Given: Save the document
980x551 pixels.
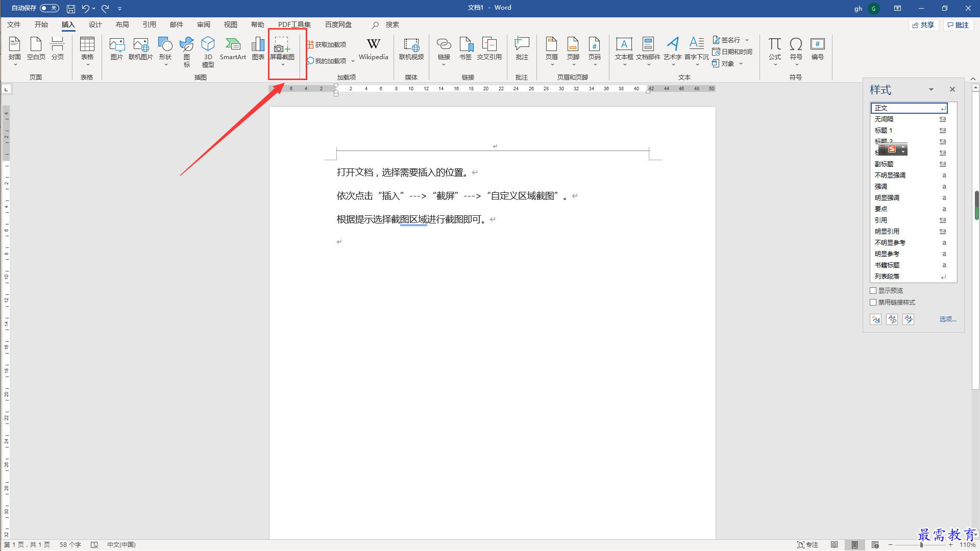Looking at the screenshot, I should [71, 8].
